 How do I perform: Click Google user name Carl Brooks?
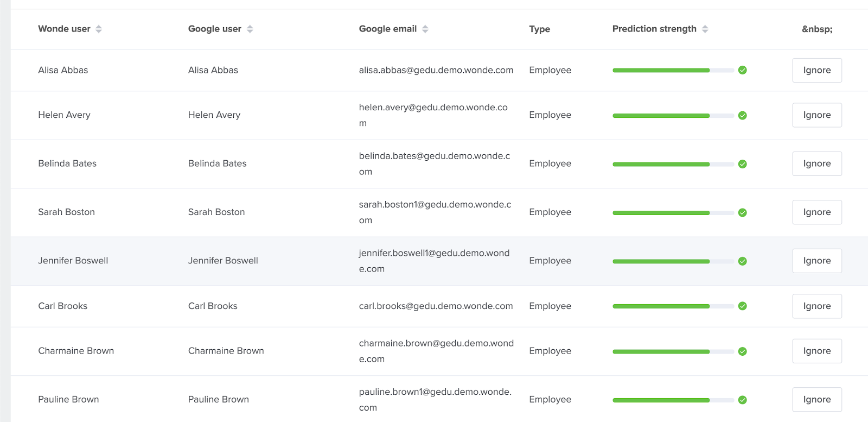(213, 306)
